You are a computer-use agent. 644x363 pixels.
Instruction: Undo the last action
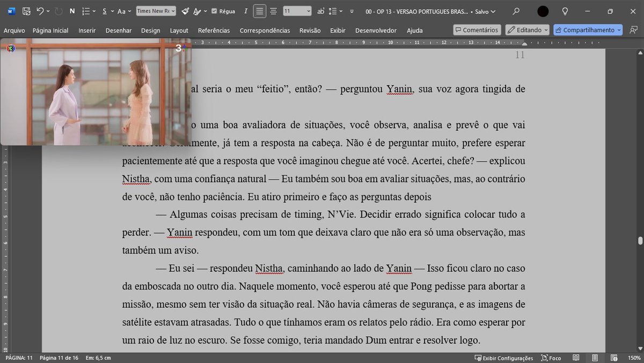(40, 11)
